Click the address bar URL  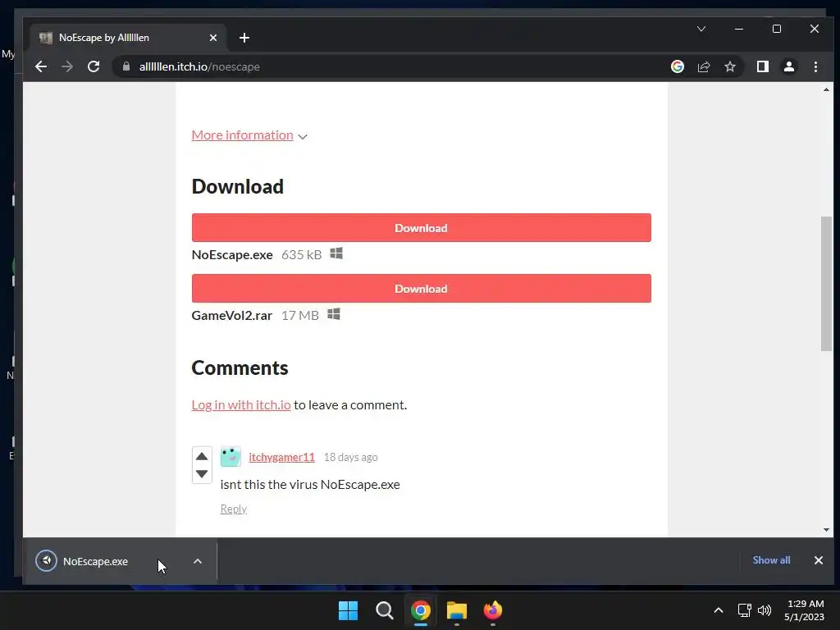(x=199, y=66)
